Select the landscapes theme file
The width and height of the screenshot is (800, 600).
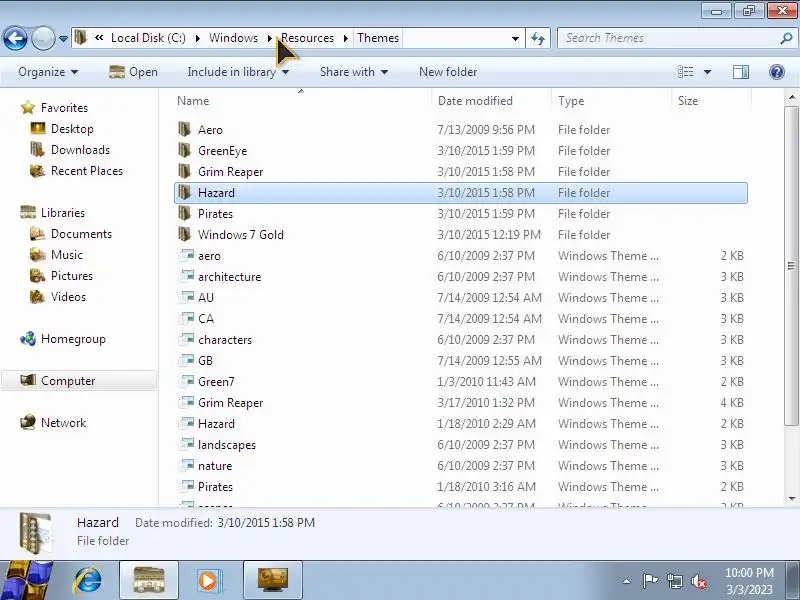[x=461, y=444]
